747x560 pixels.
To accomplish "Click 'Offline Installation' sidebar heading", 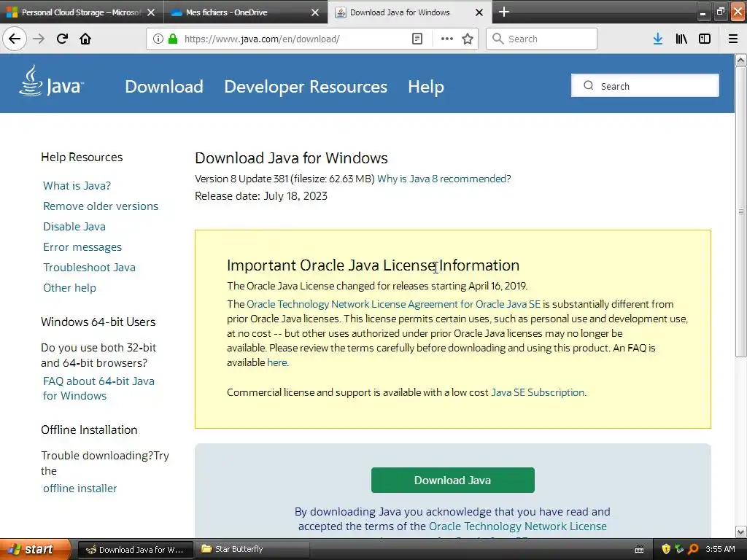I will [89, 430].
